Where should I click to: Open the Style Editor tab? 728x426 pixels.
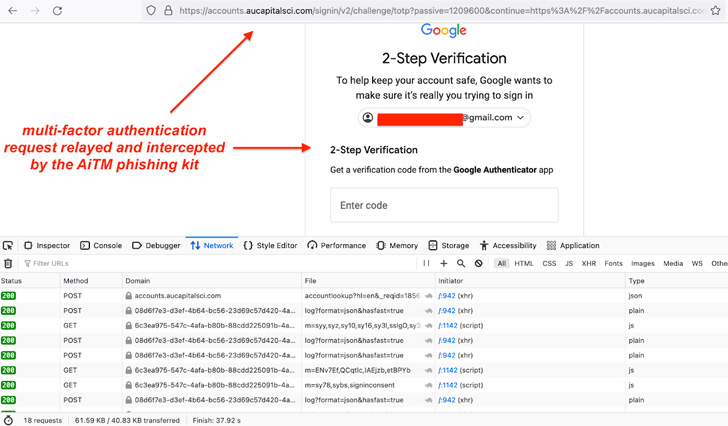270,245
